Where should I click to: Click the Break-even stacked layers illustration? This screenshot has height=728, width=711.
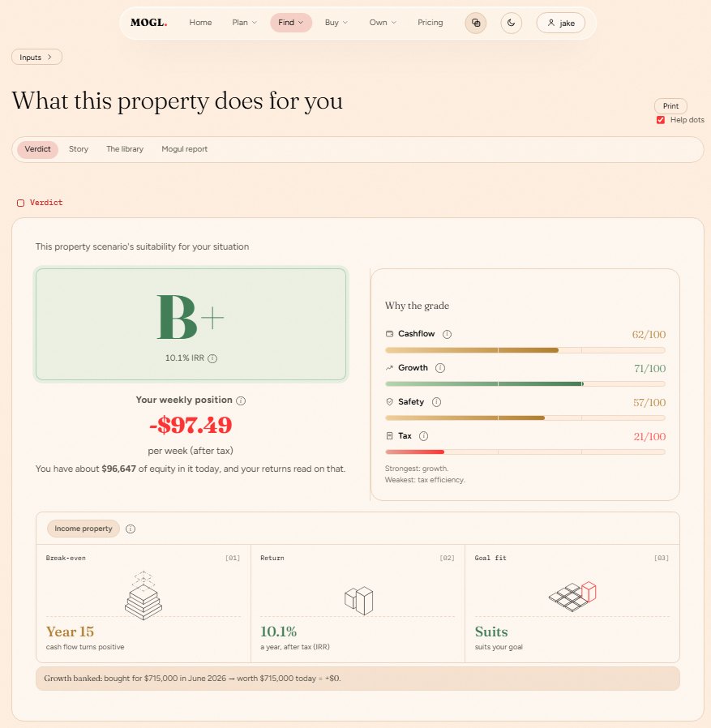click(143, 596)
